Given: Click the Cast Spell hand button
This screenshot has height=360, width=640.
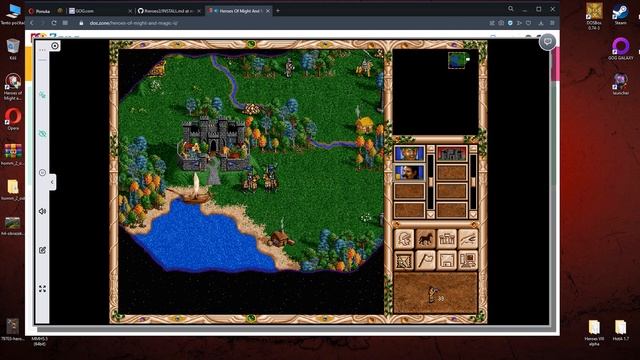Looking at the screenshot, I should point(468,238).
